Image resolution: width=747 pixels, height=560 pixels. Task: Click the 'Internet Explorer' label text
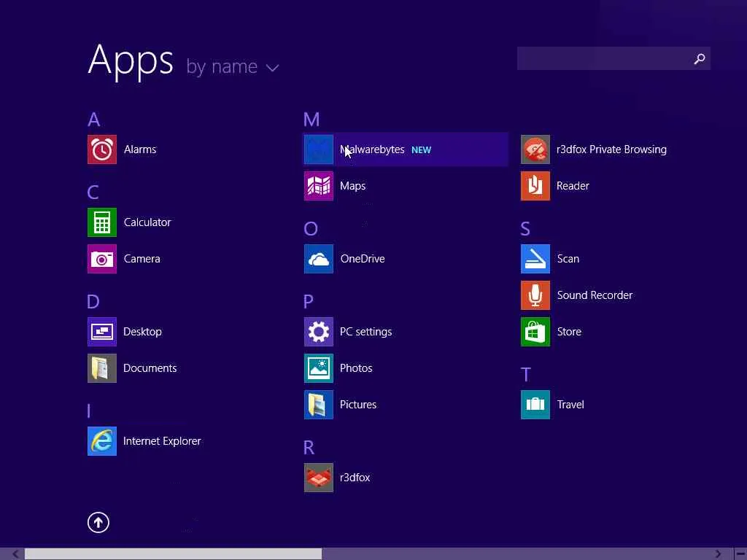click(162, 441)
